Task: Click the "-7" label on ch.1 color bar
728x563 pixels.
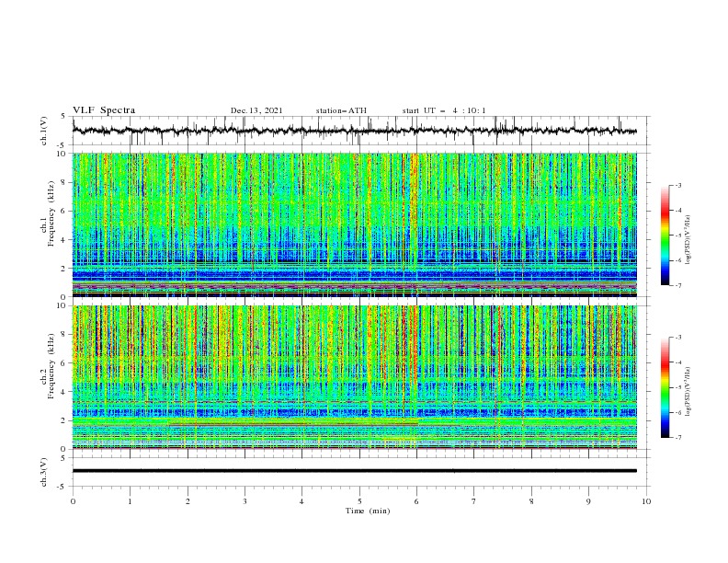Action: click(678, 285)
